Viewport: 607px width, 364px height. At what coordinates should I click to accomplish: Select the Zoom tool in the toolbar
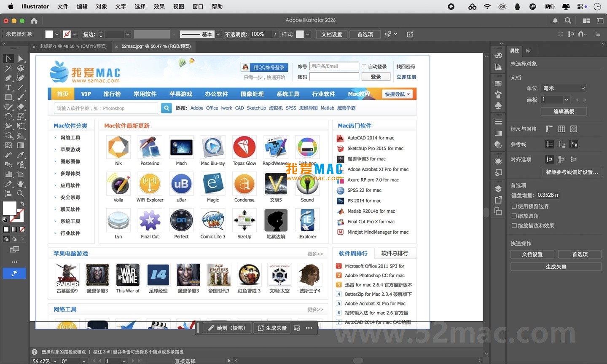tap(21, 194)
